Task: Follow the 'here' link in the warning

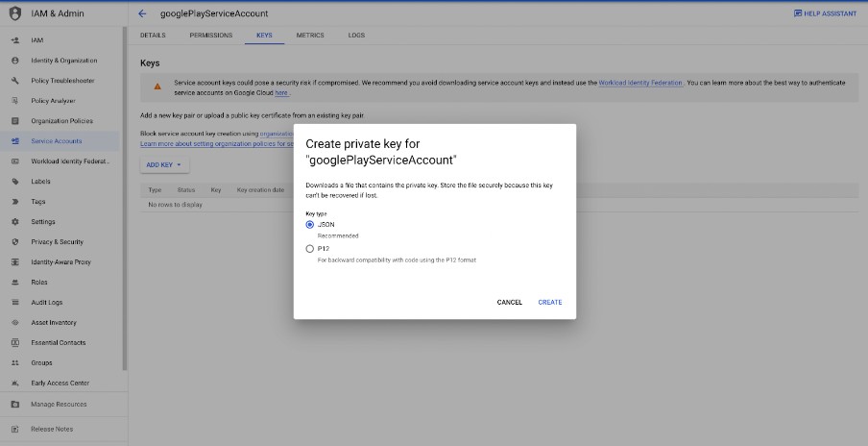Action: pos(281,93)
